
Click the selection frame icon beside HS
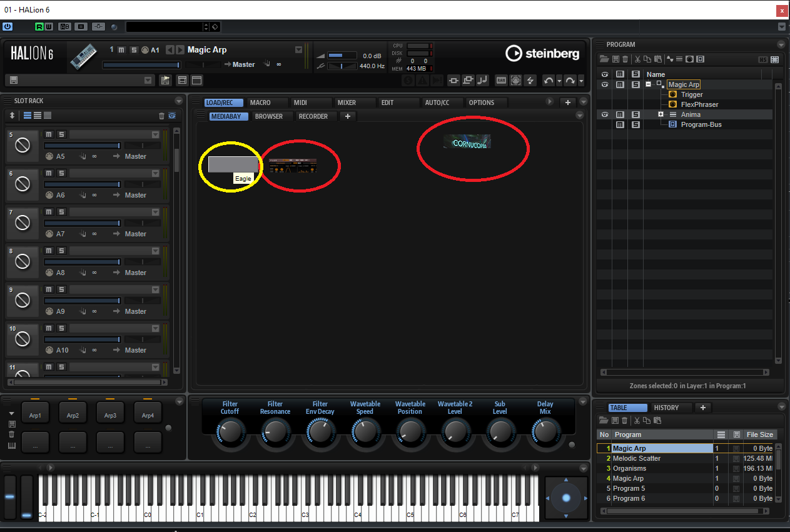775,60
